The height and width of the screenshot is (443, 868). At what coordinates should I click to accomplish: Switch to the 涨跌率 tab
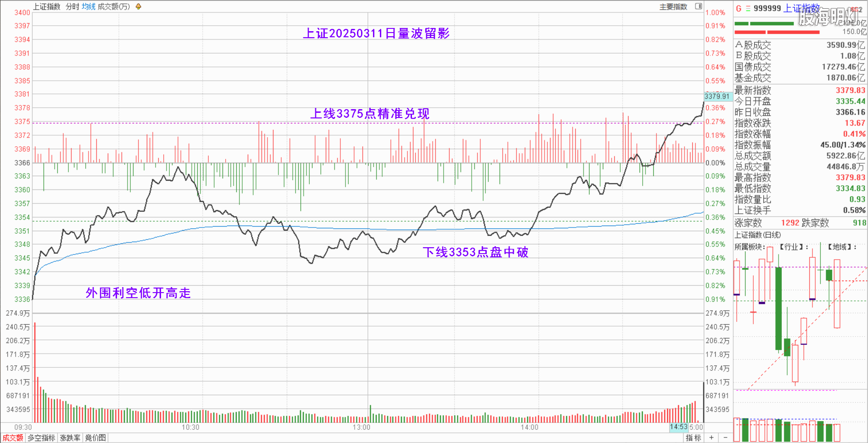coord(70,438)
